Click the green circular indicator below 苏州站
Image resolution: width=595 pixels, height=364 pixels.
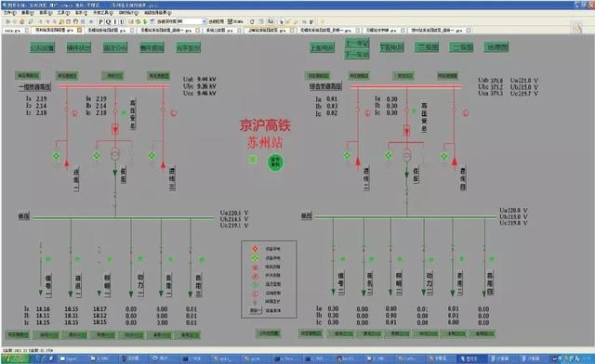(275, 162)
